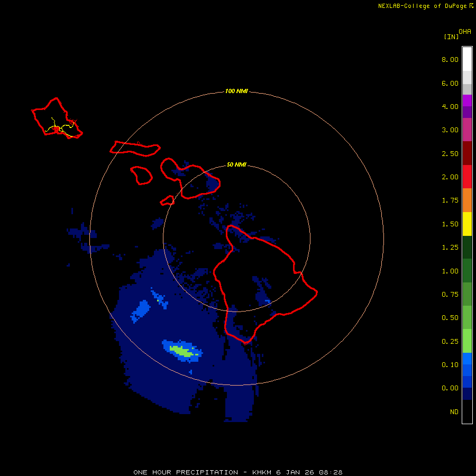
Task: Click the 0.00 legend value
Action: (450, 388)
